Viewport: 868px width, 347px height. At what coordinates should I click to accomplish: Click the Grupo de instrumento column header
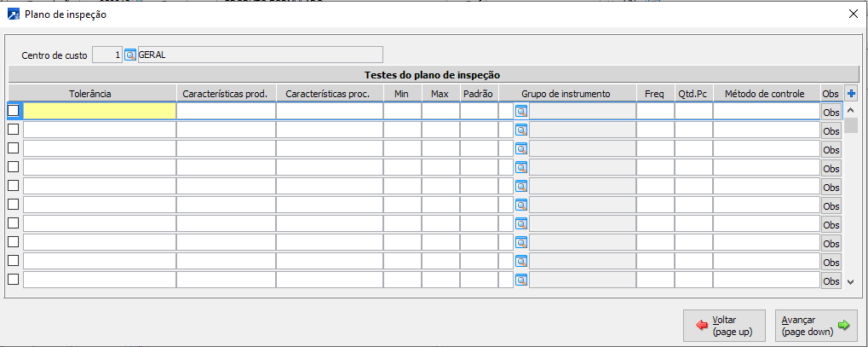[x=566, y=93]
